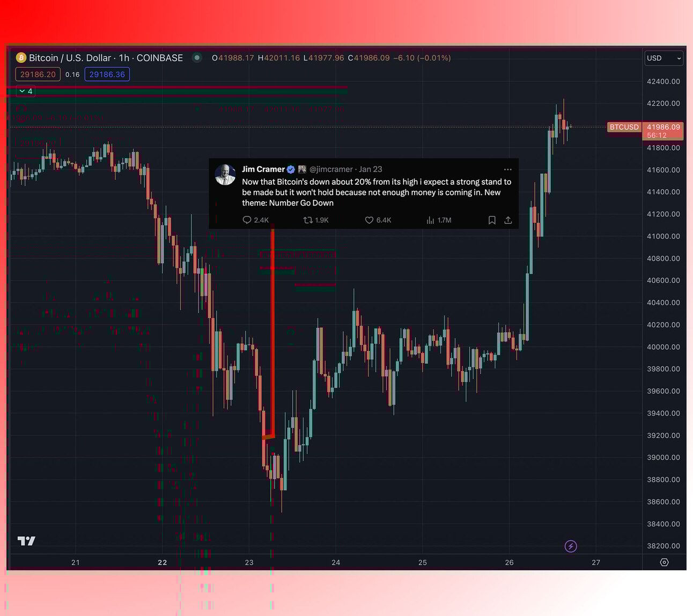Click date label 24 on time axis

click(336, 562)
